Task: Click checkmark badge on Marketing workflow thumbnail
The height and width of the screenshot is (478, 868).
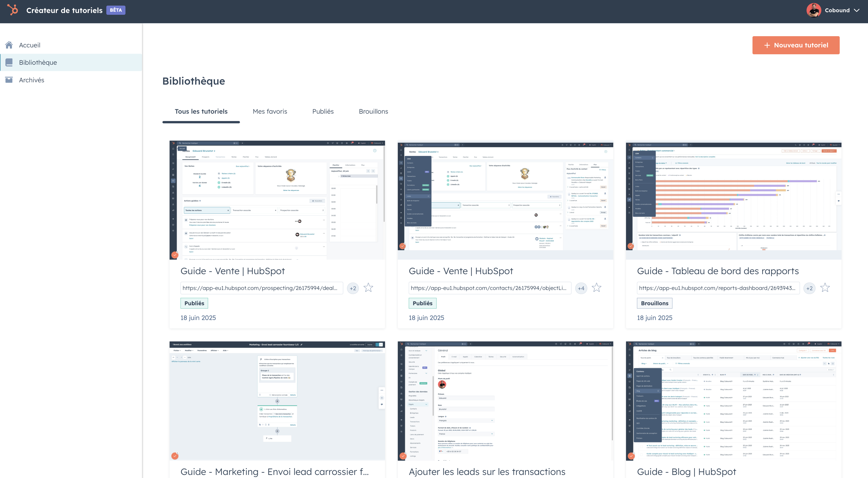Action: (174, 456)
